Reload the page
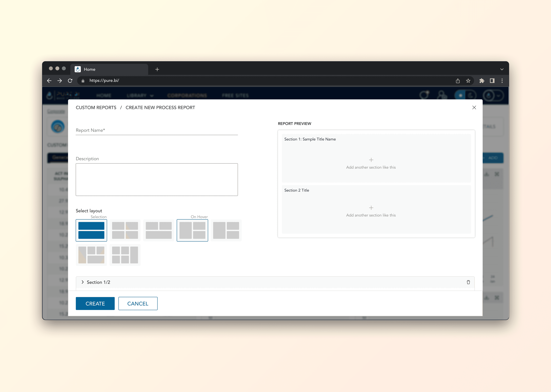The width and height of the screenshot is (551, 392). pyautogui.click(x=70, y=81)
